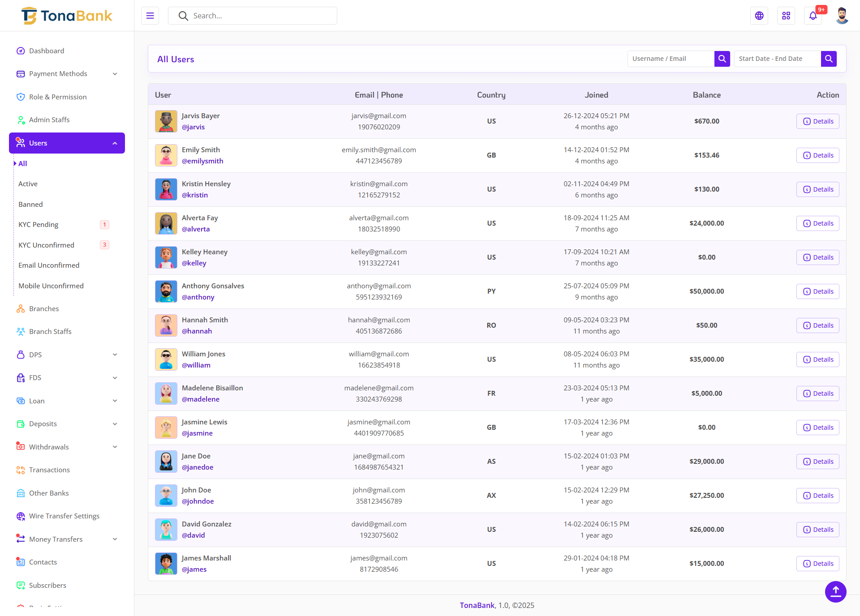This screenshot has width=860, height=616.
Task: Open the quick-access grid icon
Action: pos(786,16)
